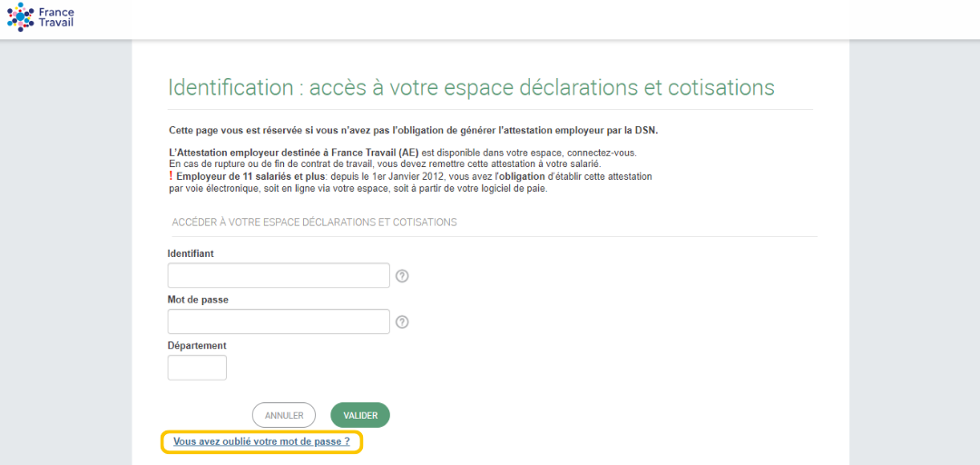
Task: Click the Annuler button
Action: pyautogui.click(x=284, y=416)
